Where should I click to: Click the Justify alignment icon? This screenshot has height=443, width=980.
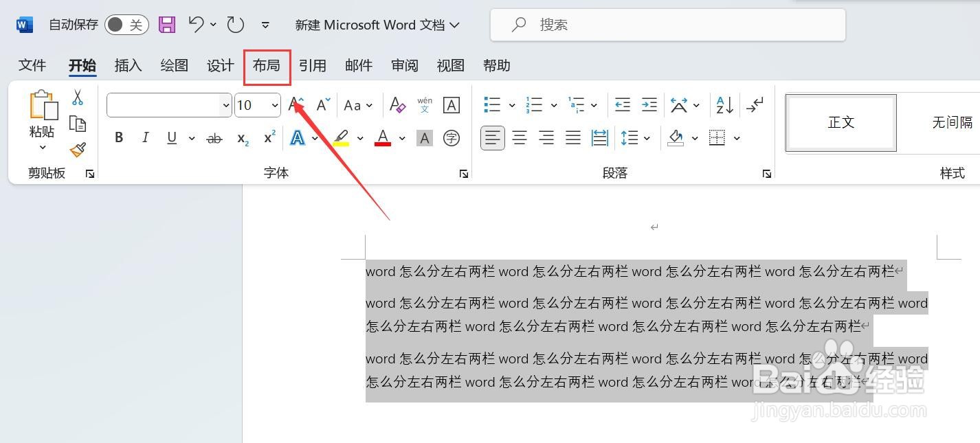click(x=572, y=137)
